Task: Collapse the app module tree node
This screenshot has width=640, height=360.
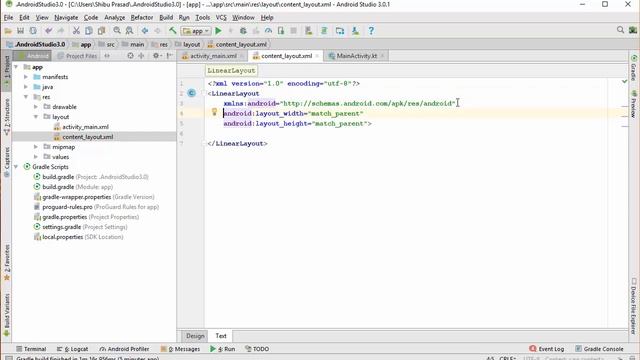Action: pyautogui.click(x=16, y=67)
